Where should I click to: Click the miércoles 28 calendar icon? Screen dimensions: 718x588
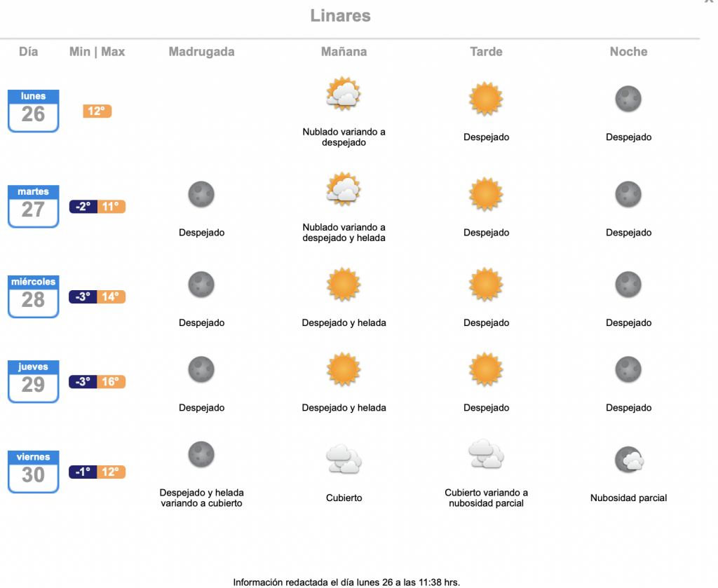(34, 296)
